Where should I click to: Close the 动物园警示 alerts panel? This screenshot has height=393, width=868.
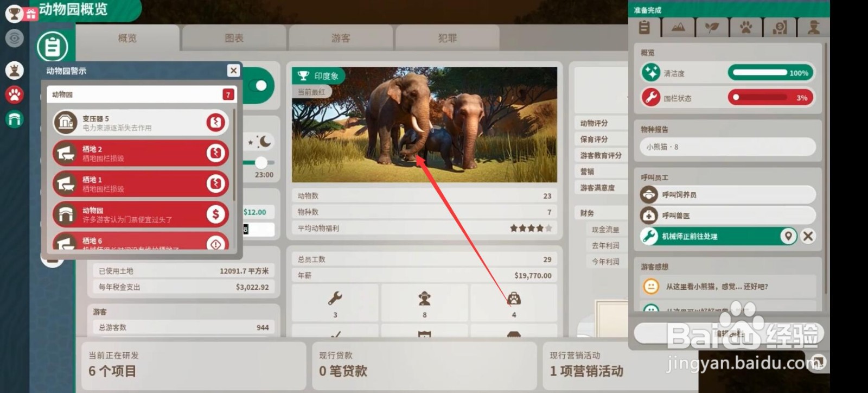(x=233, y=71)
